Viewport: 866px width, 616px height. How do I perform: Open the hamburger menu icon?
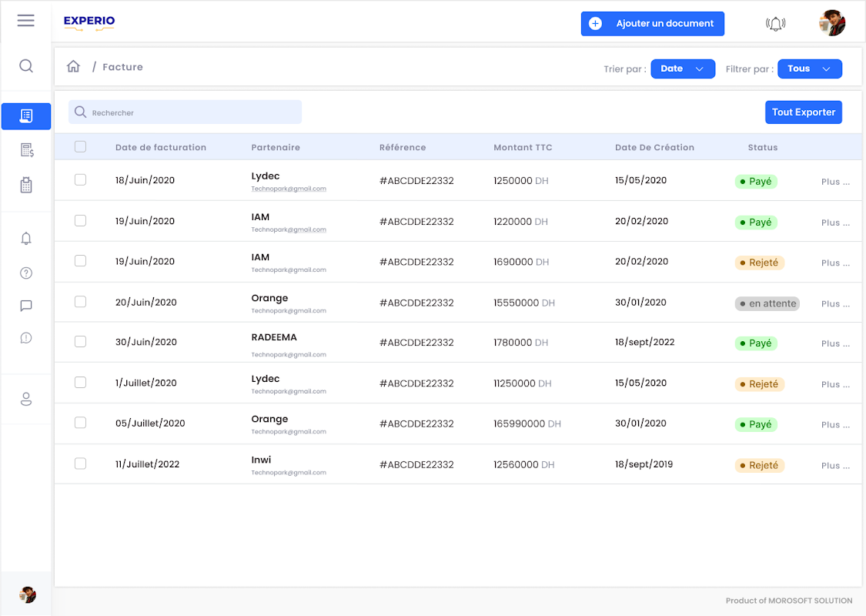pos(25,21)
